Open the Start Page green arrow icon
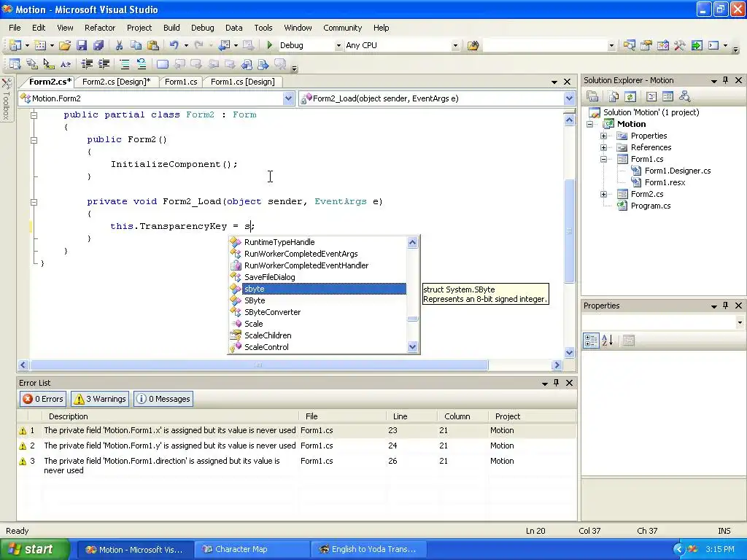The width and height of the screenshot is (747, 560). (x=697, y=45)
